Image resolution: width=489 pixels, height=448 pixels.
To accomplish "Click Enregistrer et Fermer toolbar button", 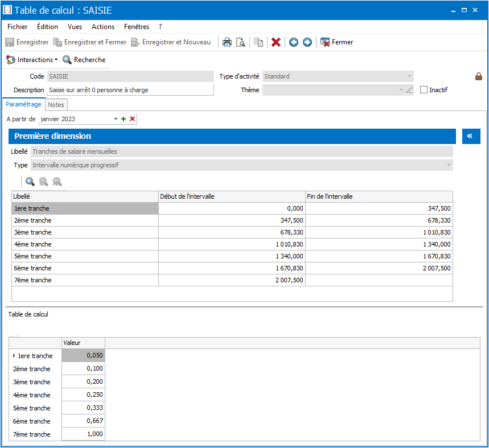I will 90,42.
